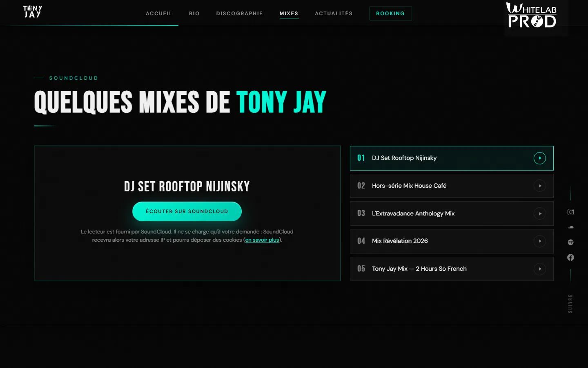
Task: Click the track number 02
Action: 361,186
